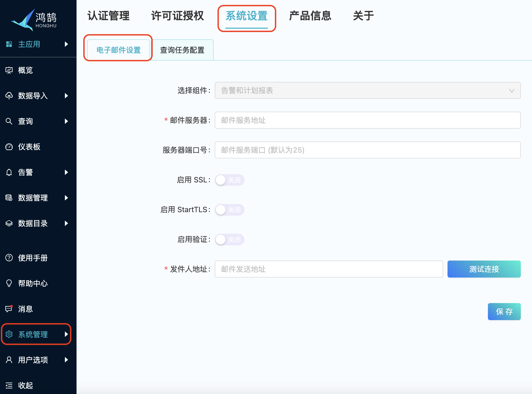532x394 pixels.
Task: Click the 仪表板 gauge icon
Action: click(x=9, y=147)
